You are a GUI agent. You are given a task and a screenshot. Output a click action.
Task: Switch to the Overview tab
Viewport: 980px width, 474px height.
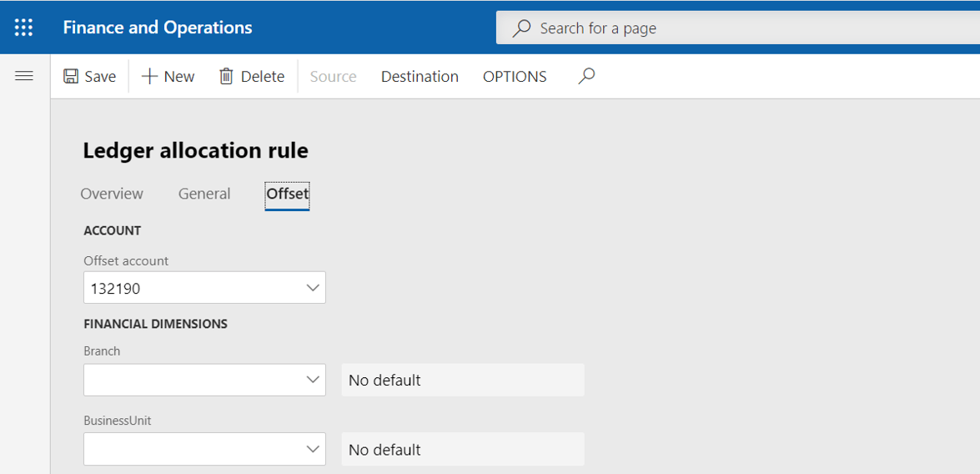[112, 194]
